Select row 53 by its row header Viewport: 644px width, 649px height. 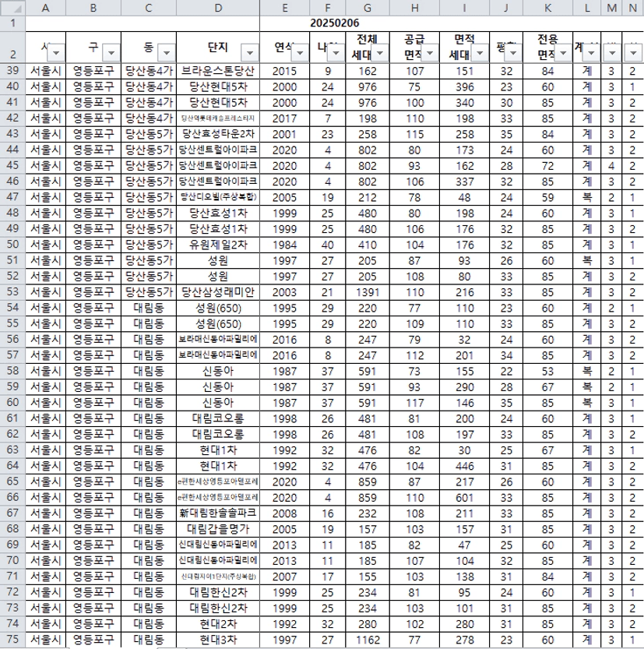point(12,292)
